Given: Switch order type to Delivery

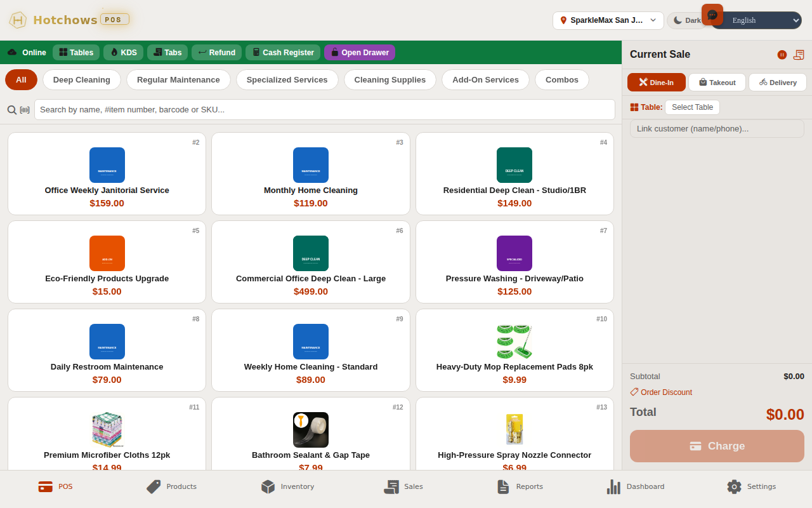Looking at the screenshot, I should (777, 82).
